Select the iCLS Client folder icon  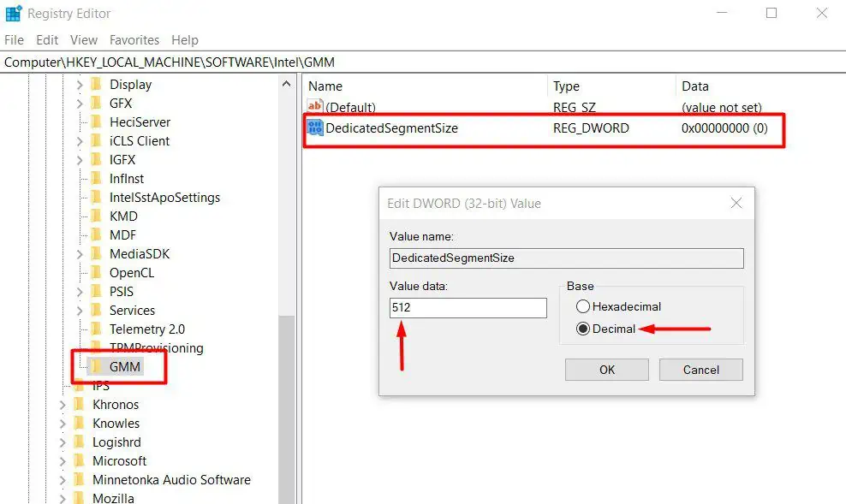pos(97,140)
